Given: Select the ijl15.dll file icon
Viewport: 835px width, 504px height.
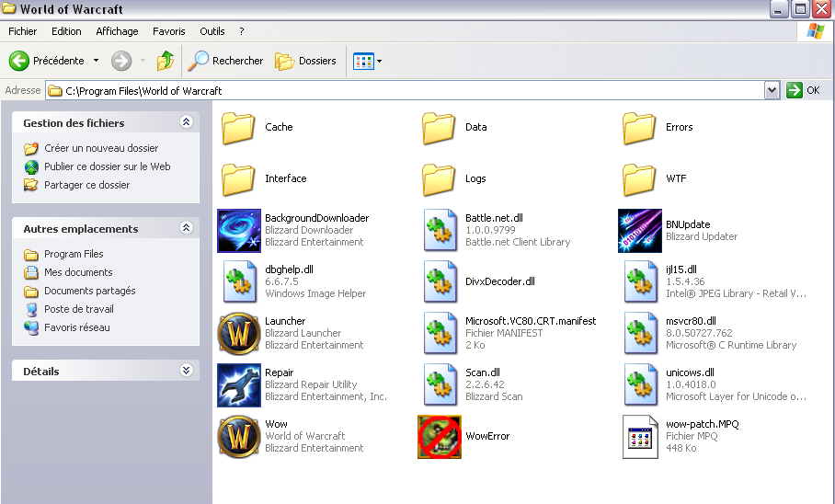Looking at the screenshot, I should click(640, 281).
